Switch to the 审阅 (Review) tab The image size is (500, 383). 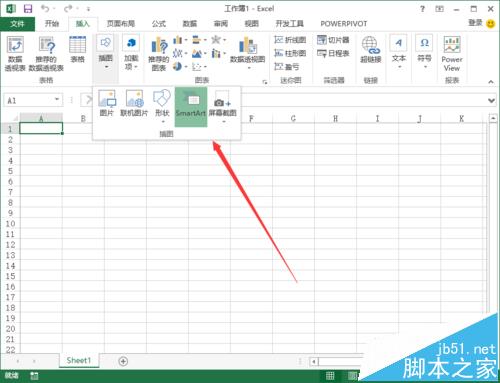pos(221,24)
